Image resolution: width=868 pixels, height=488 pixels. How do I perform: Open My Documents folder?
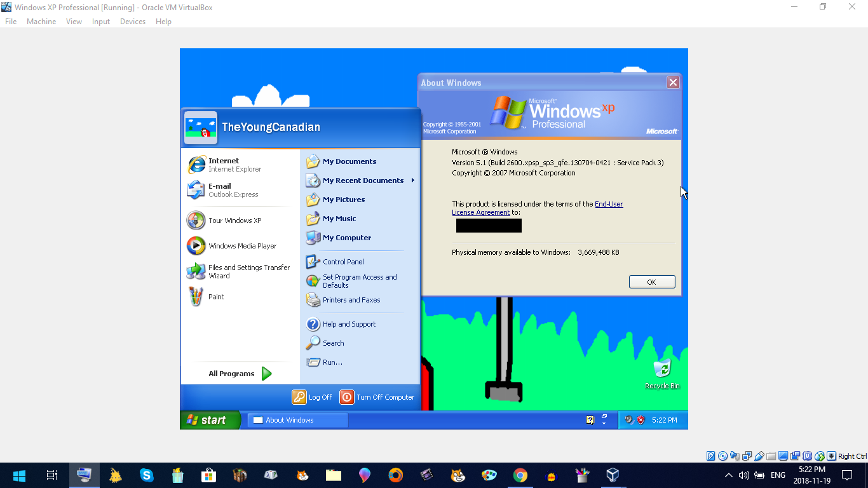click(360, 161)
